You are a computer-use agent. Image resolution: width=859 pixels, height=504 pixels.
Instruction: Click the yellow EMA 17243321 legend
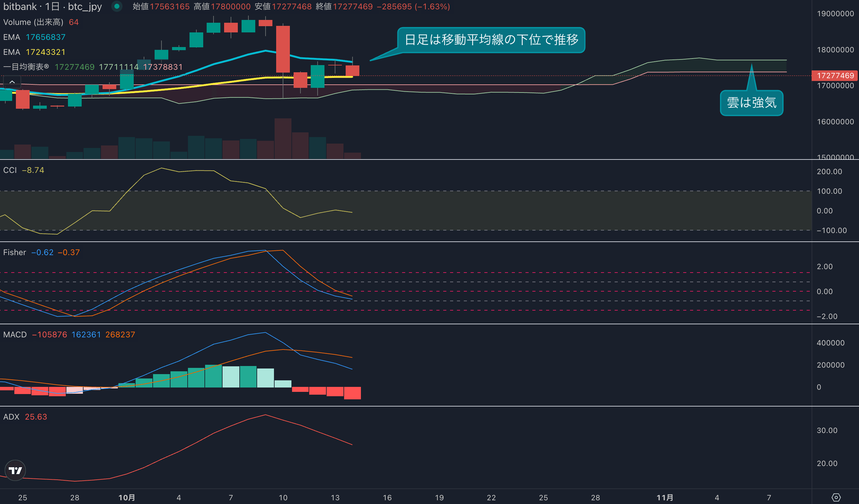[45, 52]
